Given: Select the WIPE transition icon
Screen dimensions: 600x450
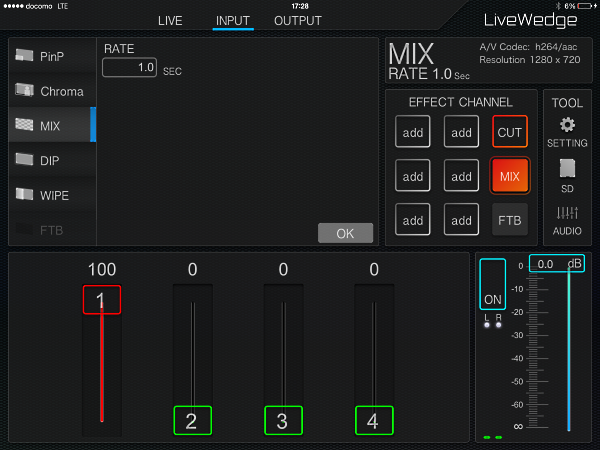Looking at the screenshot, I should tap(24, 194).
